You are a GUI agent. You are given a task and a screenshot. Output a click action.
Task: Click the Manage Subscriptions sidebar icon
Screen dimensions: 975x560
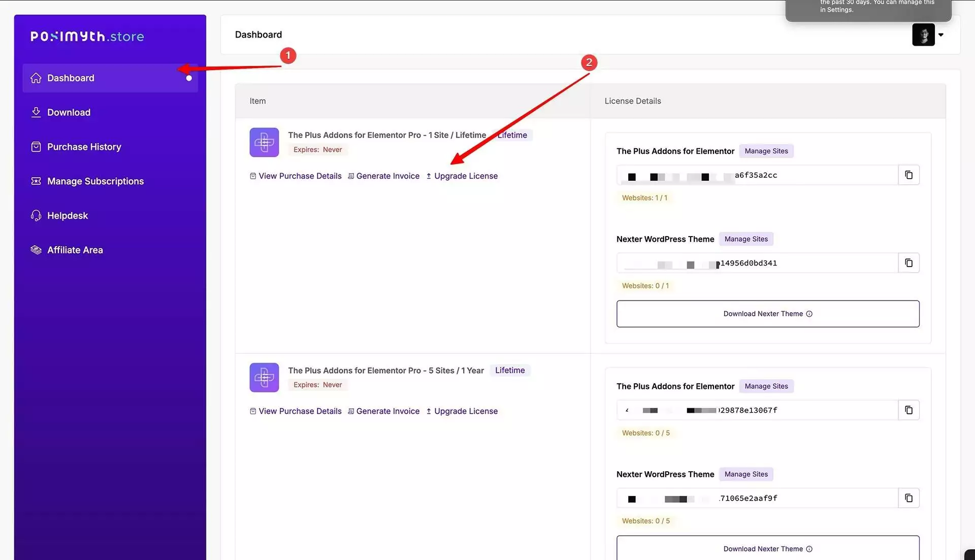pyautogui.click(x=35, y=180)
